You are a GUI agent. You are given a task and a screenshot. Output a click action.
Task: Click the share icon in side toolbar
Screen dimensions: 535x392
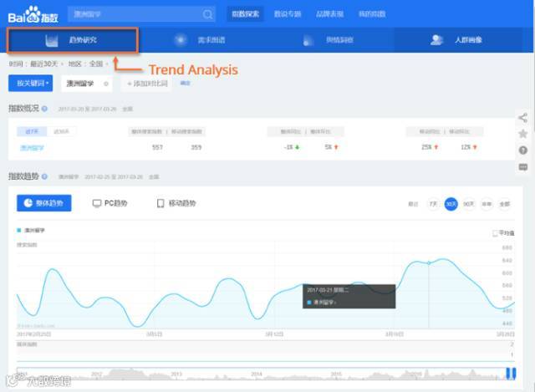click(x=522, y=118)
